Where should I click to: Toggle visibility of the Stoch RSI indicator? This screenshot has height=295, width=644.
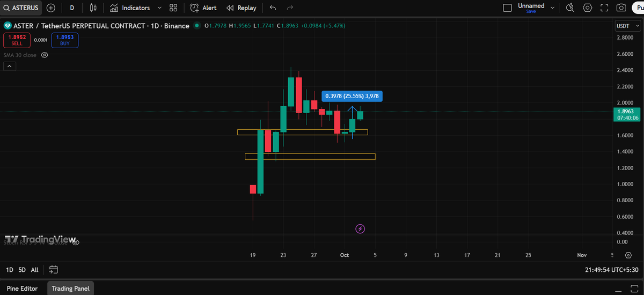click(76, 242)
